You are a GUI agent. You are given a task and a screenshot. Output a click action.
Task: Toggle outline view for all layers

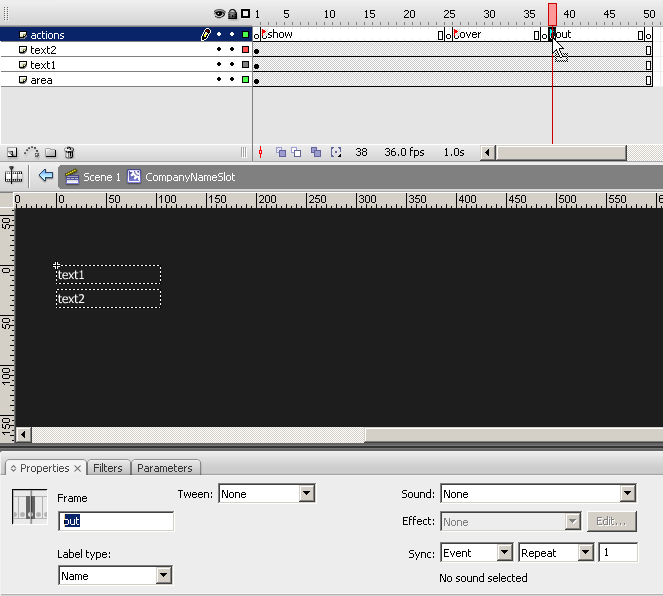(245, 13)
